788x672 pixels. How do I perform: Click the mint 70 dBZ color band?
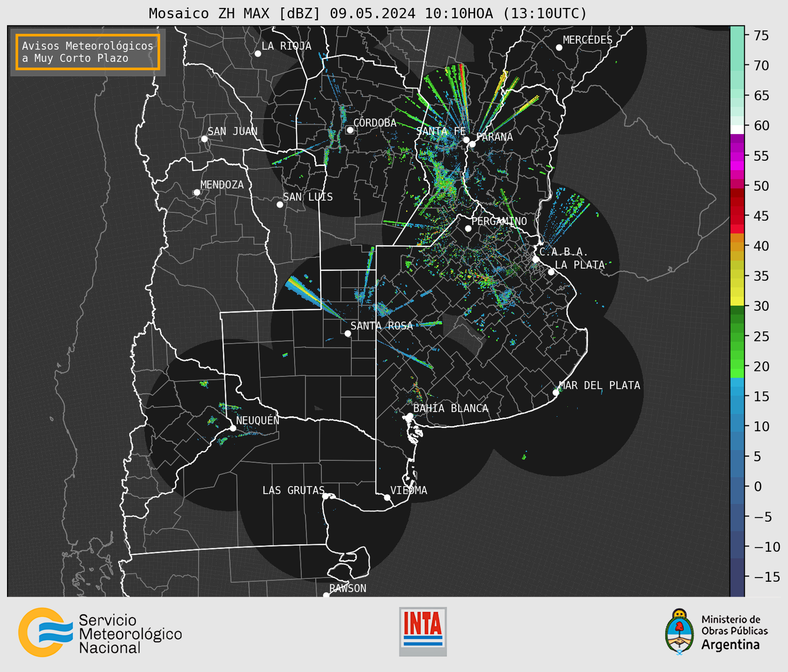(x=737, y=65)
